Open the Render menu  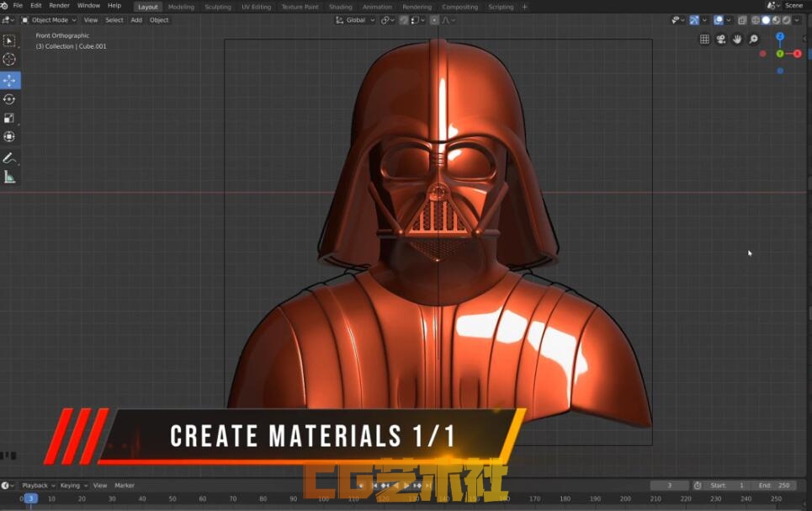(x=59, y=6)
